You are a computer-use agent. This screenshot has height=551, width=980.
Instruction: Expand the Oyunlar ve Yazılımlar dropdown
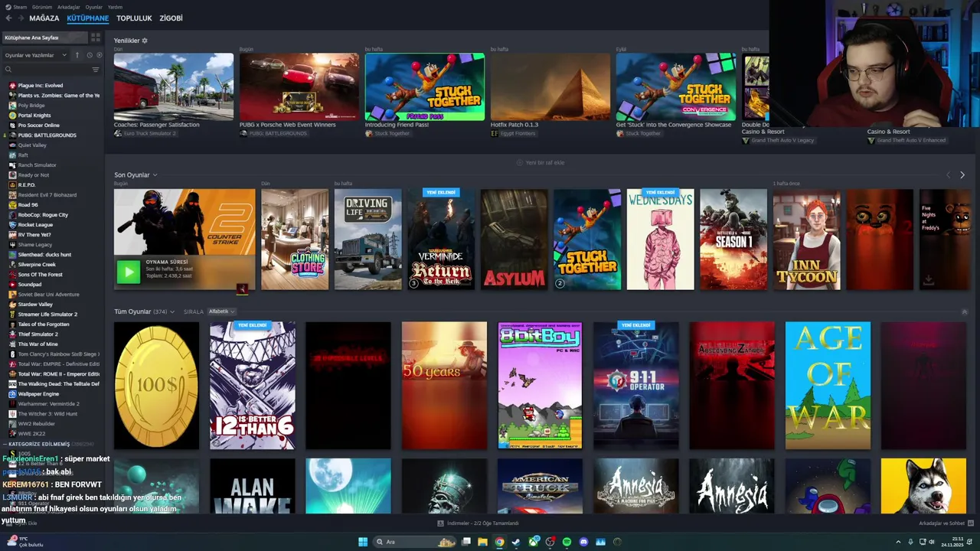tap(36, 55)
